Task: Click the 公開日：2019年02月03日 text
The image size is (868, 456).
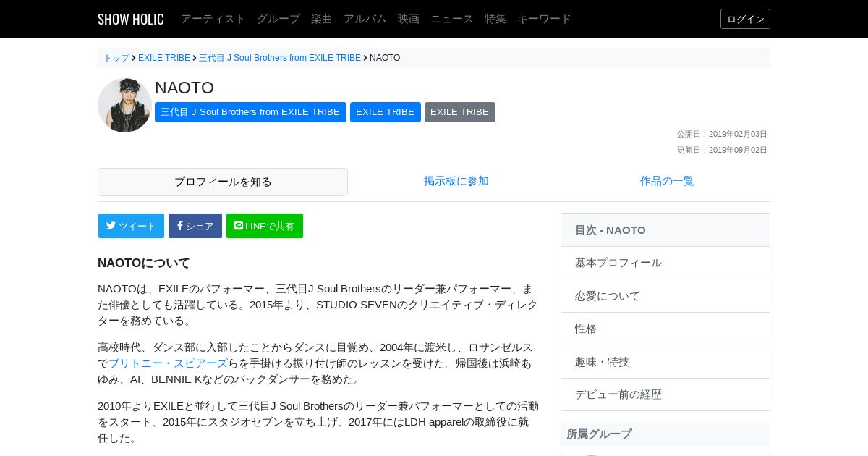Action: (722, 134)
